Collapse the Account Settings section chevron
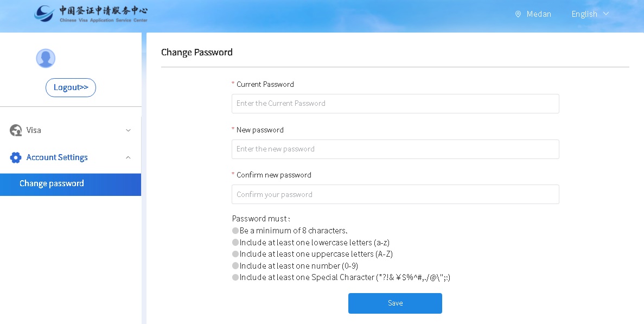This screenshot has width=644, height=324. pos(128,157)
